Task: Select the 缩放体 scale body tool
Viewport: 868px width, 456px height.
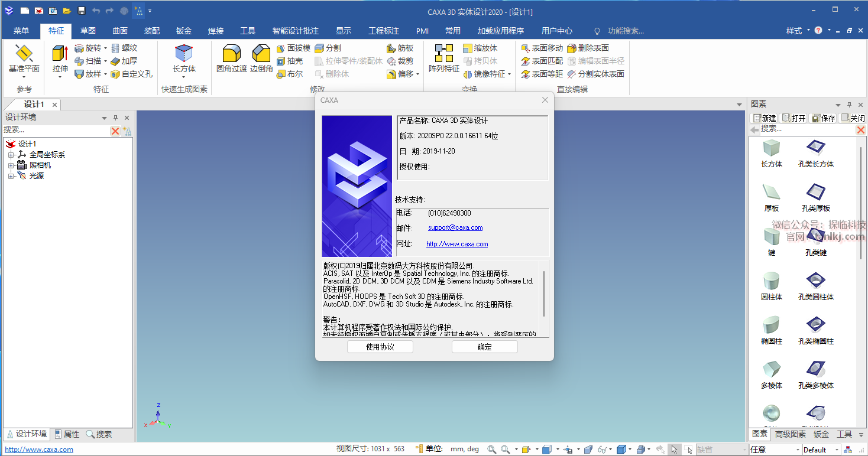Action: [x=480, y=48]
